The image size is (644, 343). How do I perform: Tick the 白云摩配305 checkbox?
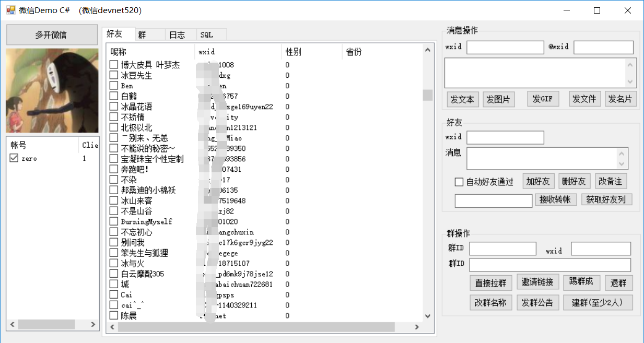[114, 274]
